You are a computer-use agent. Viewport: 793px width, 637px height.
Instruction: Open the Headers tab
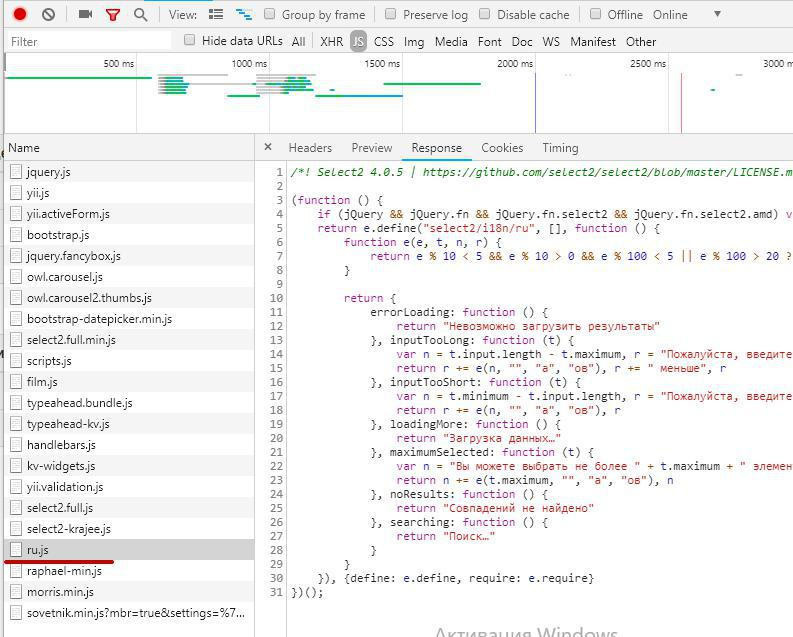pyautogui.click(x=310, y=148)
